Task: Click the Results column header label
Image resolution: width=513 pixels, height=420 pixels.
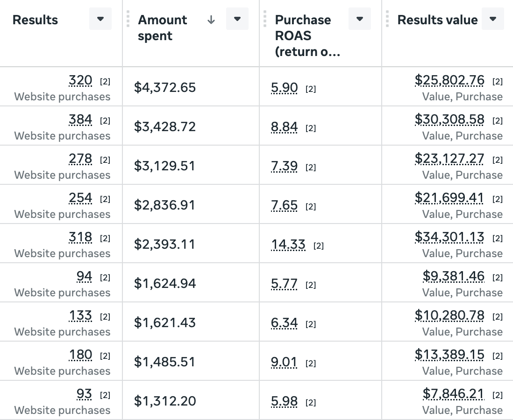Action: tap(36, 20)
